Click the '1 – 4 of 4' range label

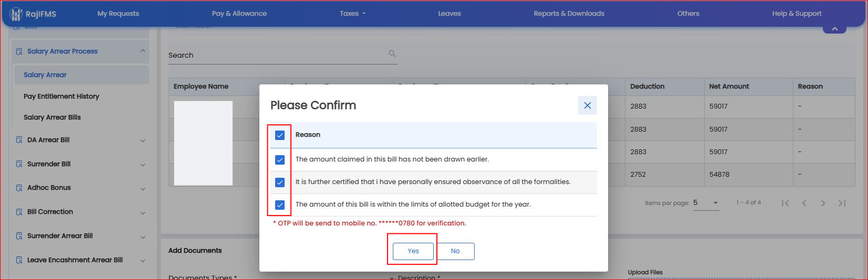pos(748,202)
